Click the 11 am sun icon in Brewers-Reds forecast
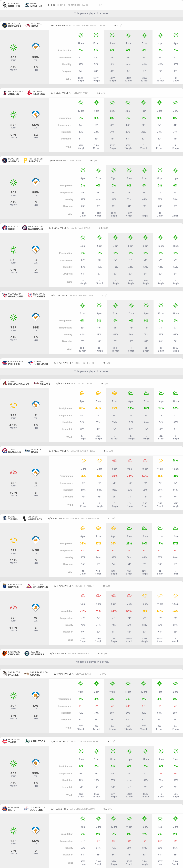183x868 pixels. 81,35
